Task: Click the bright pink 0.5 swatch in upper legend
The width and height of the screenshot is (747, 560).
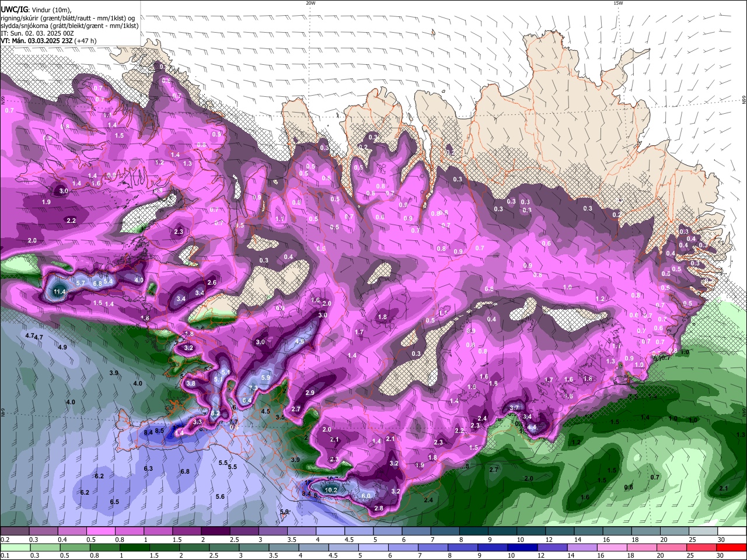Action: pos(100,531)
